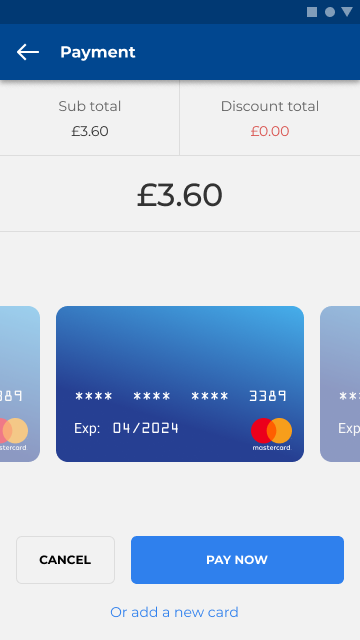Click the masked card number digits 3389

click(x=268, y=396)
